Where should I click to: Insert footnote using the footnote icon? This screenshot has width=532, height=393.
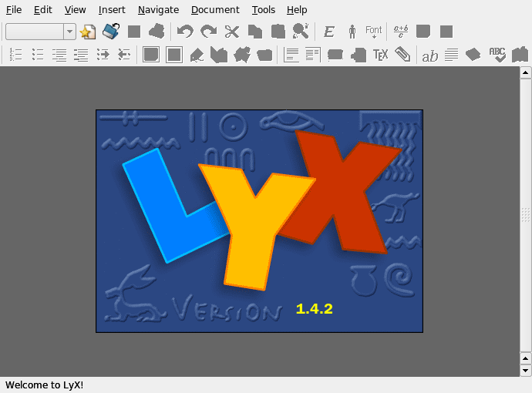point(291,55)
